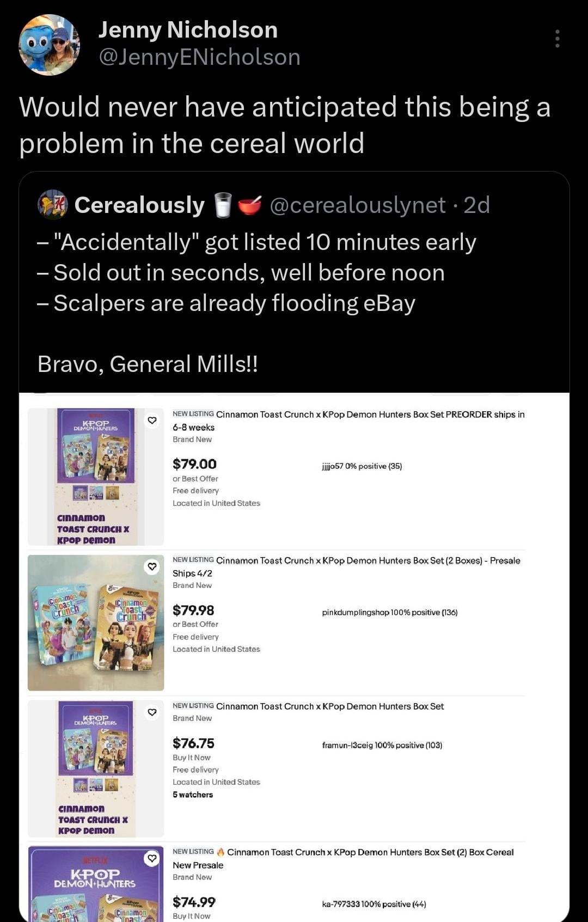
Task: Open the @JennyENicholson handle link
Action: pyautogui.click(x=199, y=57)
